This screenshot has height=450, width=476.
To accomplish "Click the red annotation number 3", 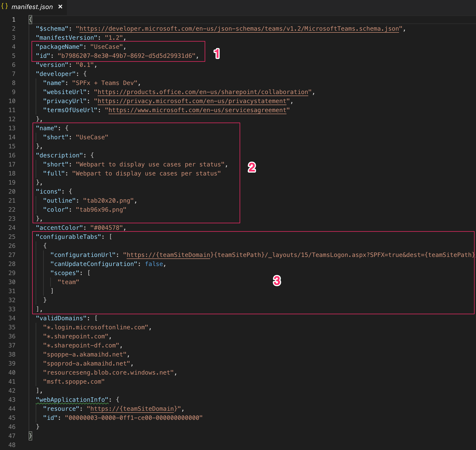I will point(277,281).
